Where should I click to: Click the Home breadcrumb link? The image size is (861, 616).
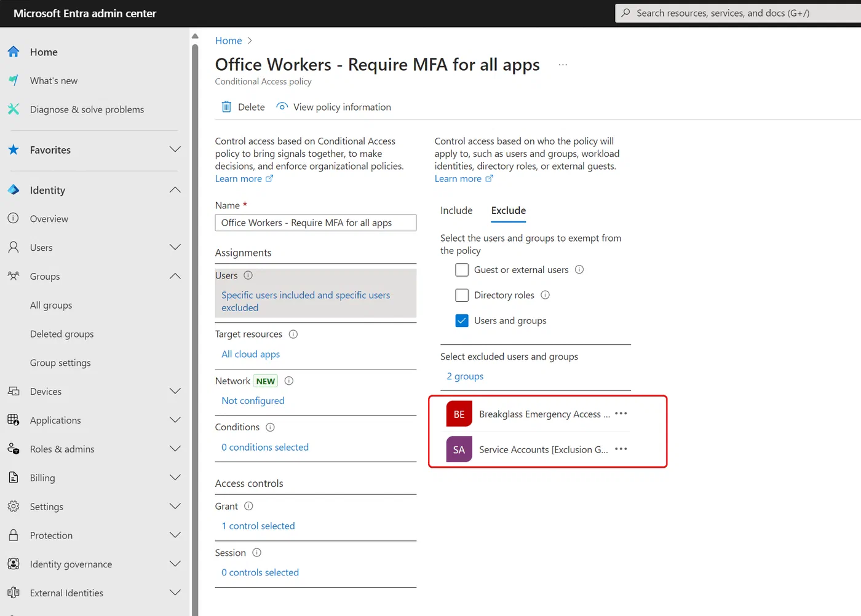tap(228, 41)
